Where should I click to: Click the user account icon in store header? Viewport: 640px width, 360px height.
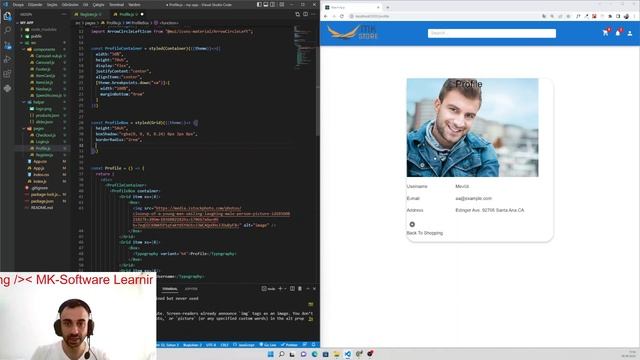pyautogui.click(x=630, y=33)
